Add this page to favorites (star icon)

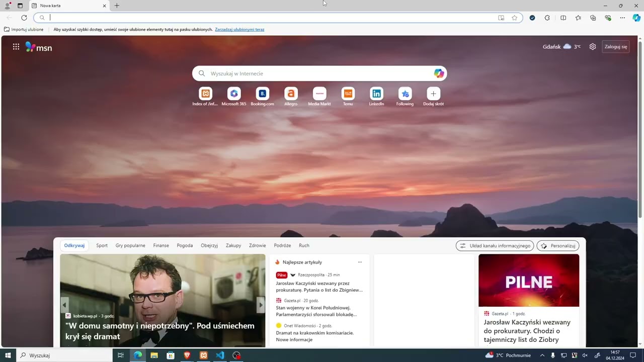tap(514, 18)
